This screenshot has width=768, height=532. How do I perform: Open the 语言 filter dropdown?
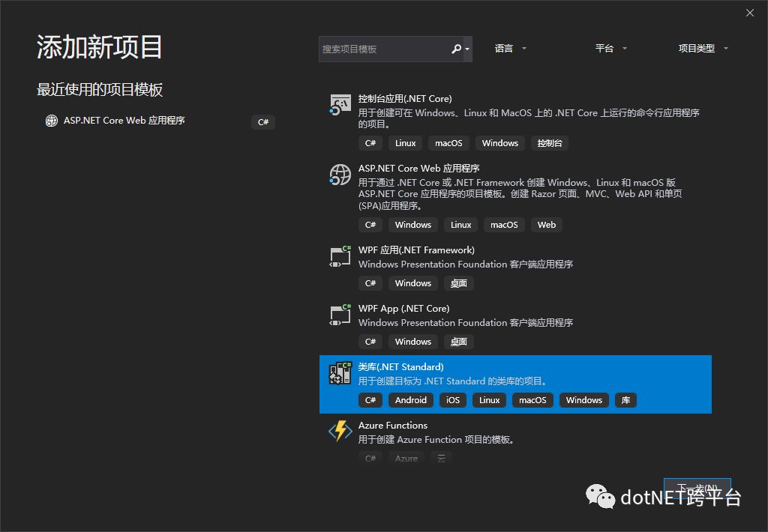(x=510, y=49)
